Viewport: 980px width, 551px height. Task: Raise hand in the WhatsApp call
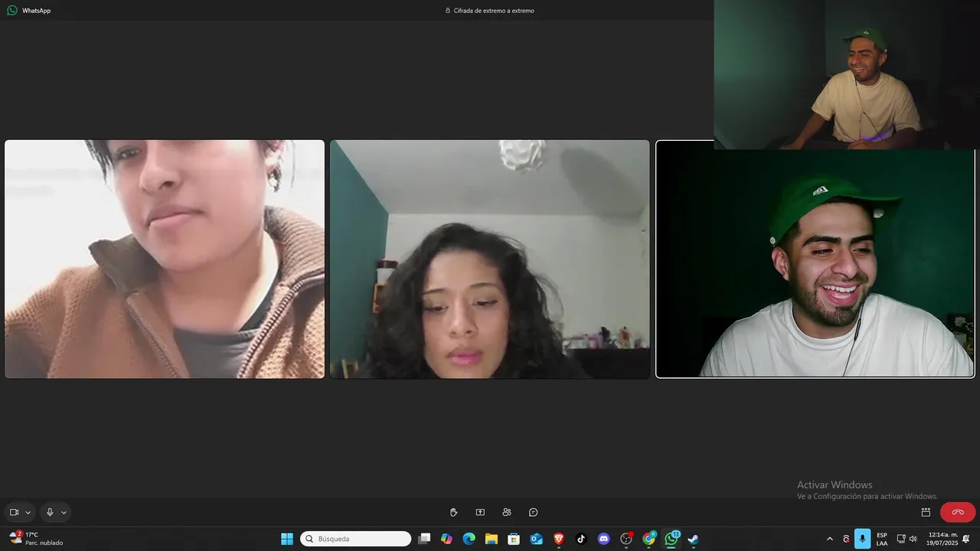point(453,512)
